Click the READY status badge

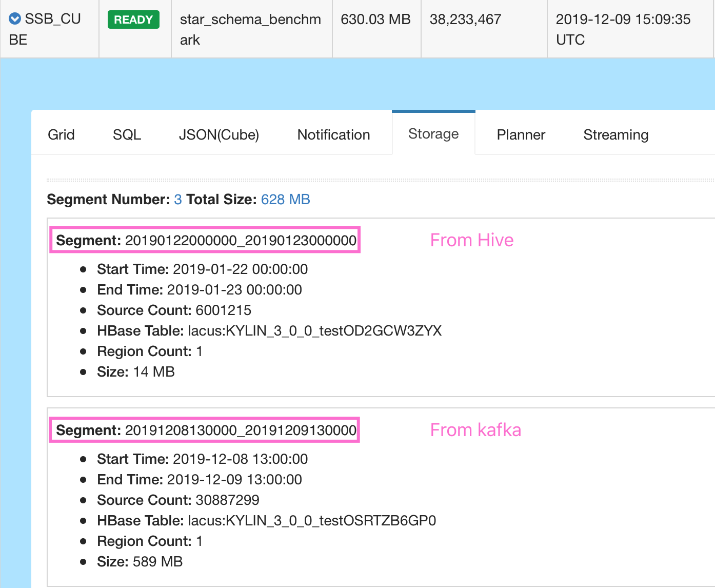tap(133, 19)
